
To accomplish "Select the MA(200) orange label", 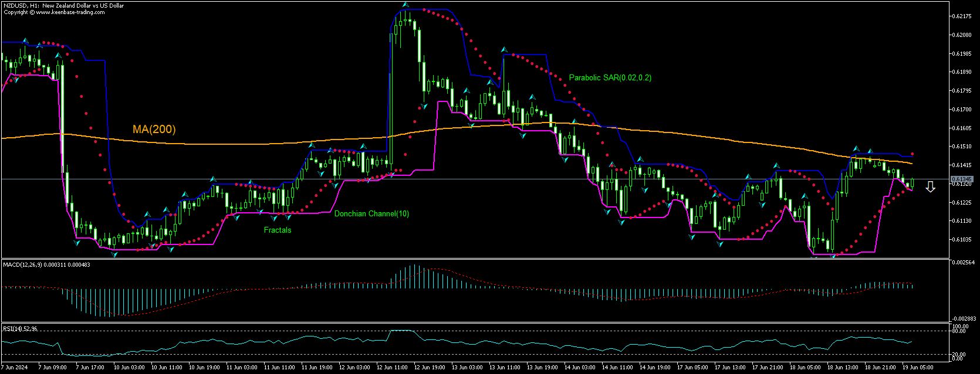I will [154, 129].
